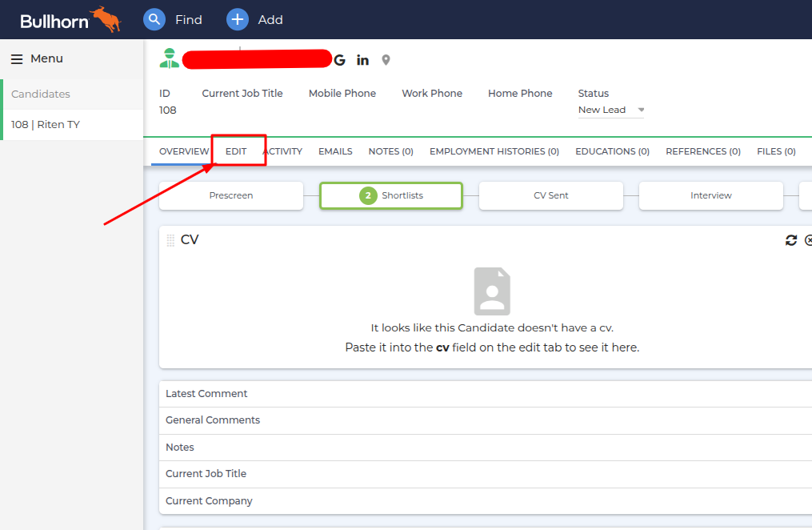The height and width of the screenshot is (530, 812).
Task: Toggle the hamburger Menu
Action: (x=16, y=58)
